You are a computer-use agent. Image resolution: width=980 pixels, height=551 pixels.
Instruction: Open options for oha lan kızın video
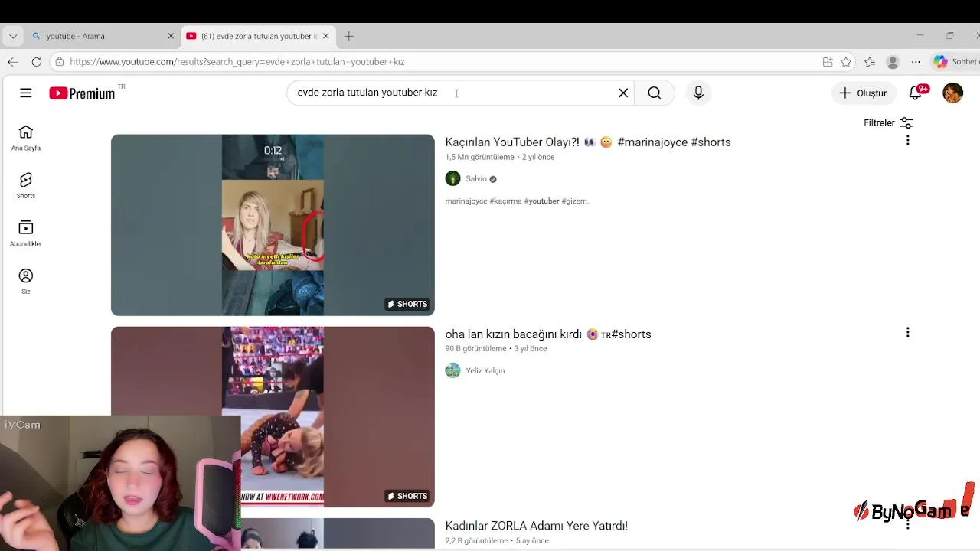point(908,332)
